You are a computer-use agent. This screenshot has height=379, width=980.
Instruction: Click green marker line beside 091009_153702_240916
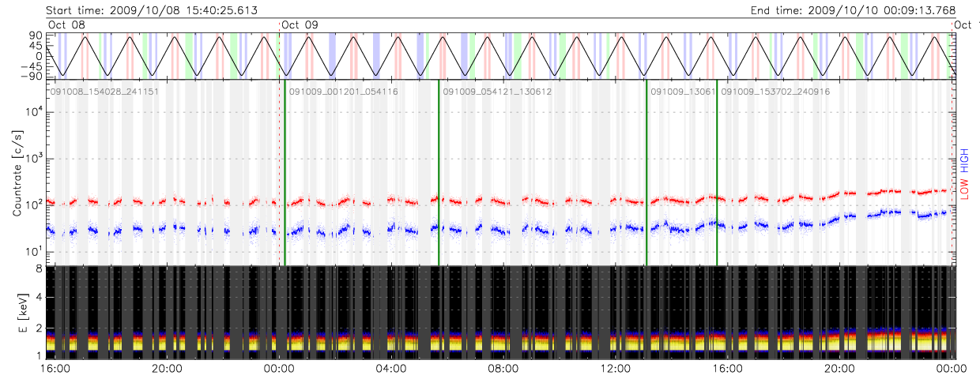[x=717, y=174]
